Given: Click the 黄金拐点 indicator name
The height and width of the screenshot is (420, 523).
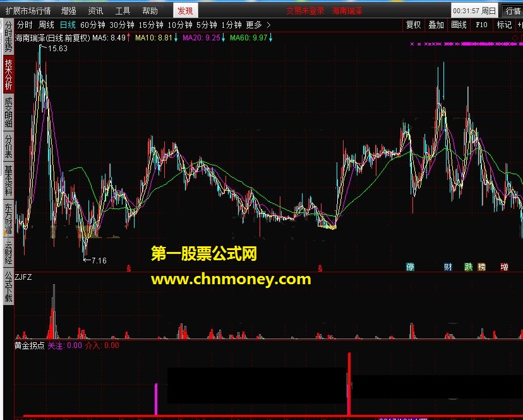Looking at the screenshot, I should 29,345.
